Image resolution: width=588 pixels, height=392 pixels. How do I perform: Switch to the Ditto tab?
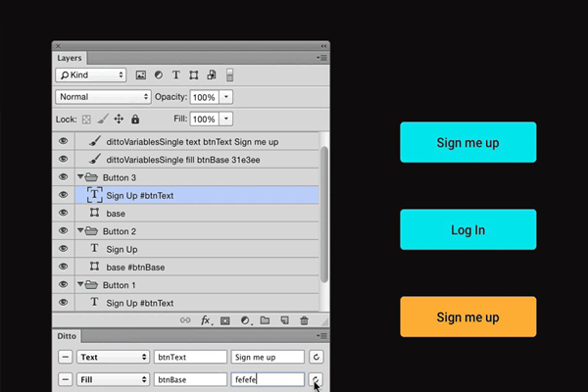click(67, 336)
